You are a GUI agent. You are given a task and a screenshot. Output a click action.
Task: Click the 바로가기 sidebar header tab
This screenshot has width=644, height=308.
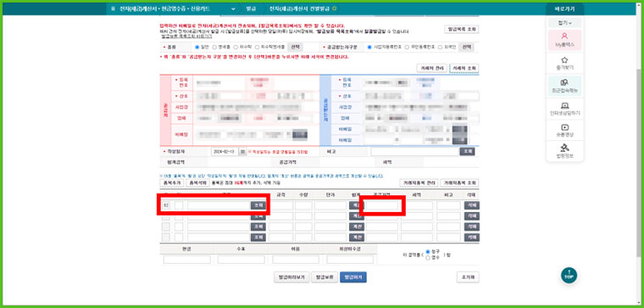564,9
